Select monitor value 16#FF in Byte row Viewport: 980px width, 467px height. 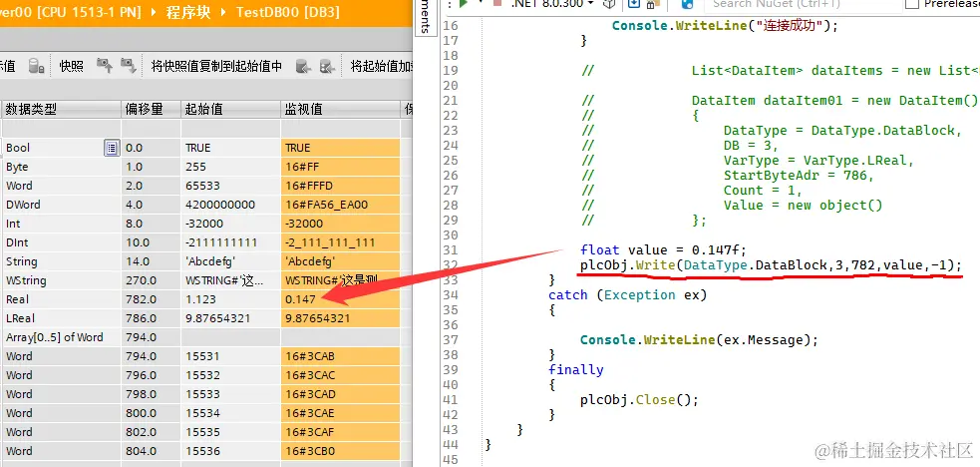[x=340, y=167]
